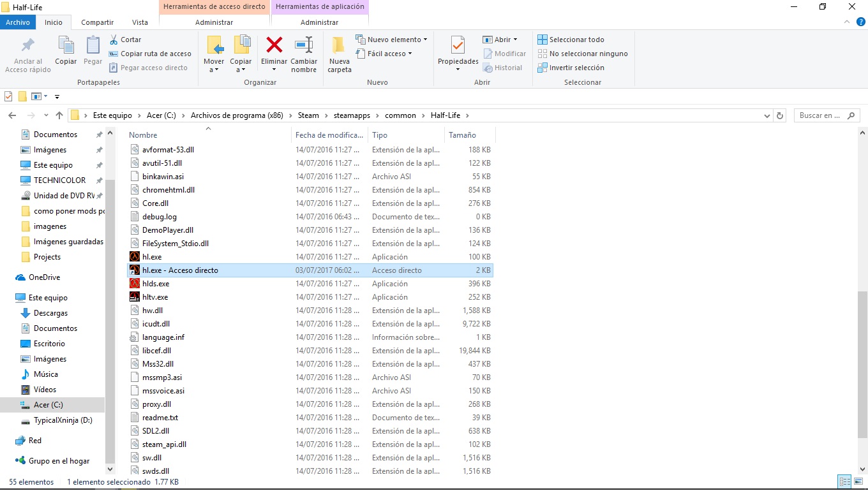Viewport: 868px width, 491px height.
Task: Open the Propiedades button
Action: tap(458, 52)
